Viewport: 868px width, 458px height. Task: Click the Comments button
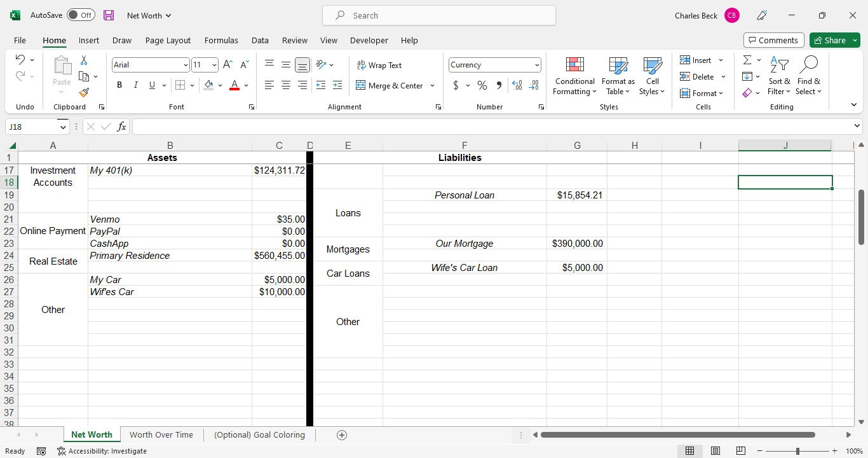(x=773, y=40)
